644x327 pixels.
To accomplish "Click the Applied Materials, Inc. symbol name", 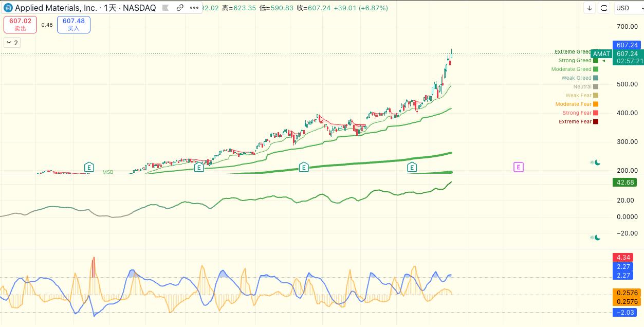I will (56, 8).
